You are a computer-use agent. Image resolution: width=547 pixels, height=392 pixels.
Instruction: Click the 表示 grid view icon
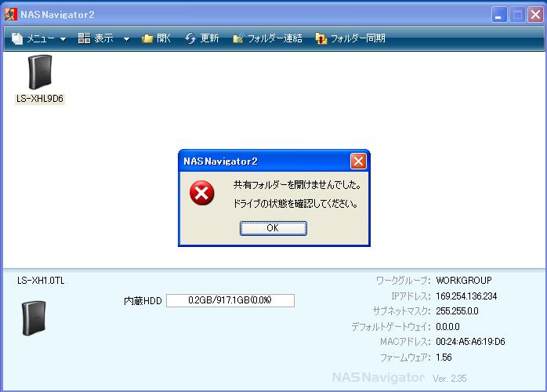pyautogui.click(x=84, y=38)
